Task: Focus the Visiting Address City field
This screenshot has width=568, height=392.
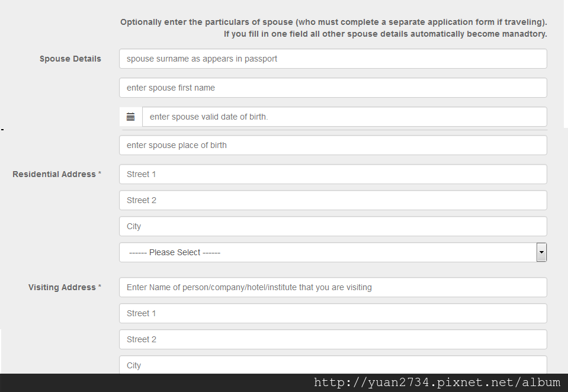Action: pos(333,365)
